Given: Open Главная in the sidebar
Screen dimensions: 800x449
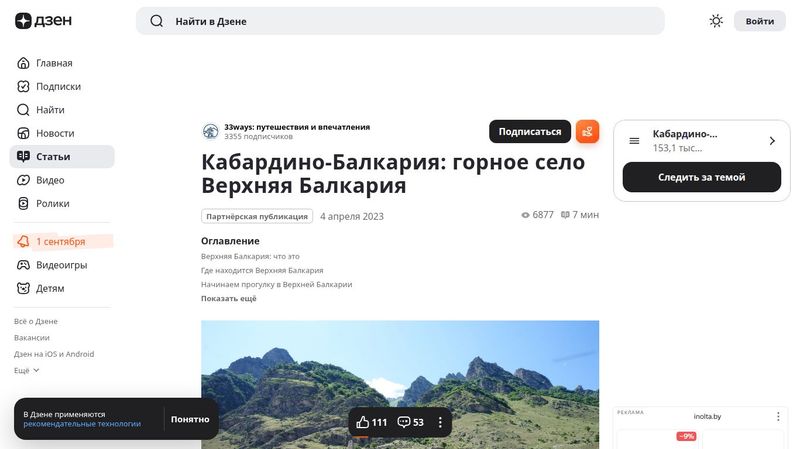Looking at the screenshot, I should pos(54,63).
